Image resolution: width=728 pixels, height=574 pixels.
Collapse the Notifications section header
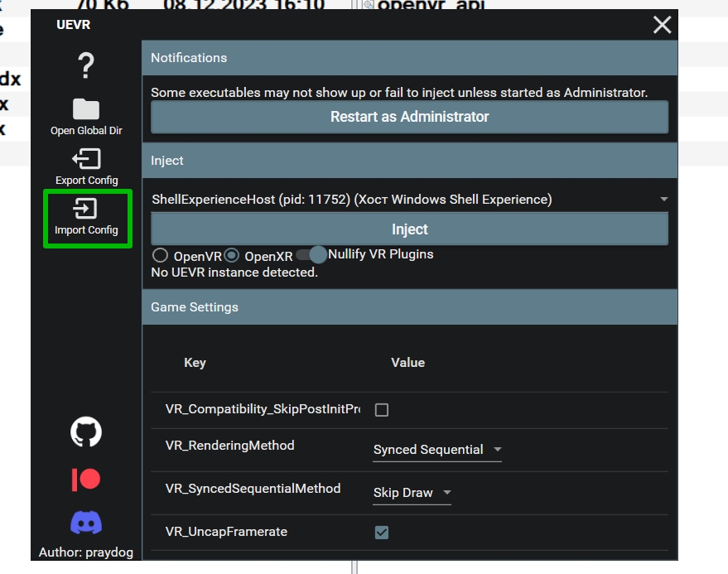(x=409, y=58)
